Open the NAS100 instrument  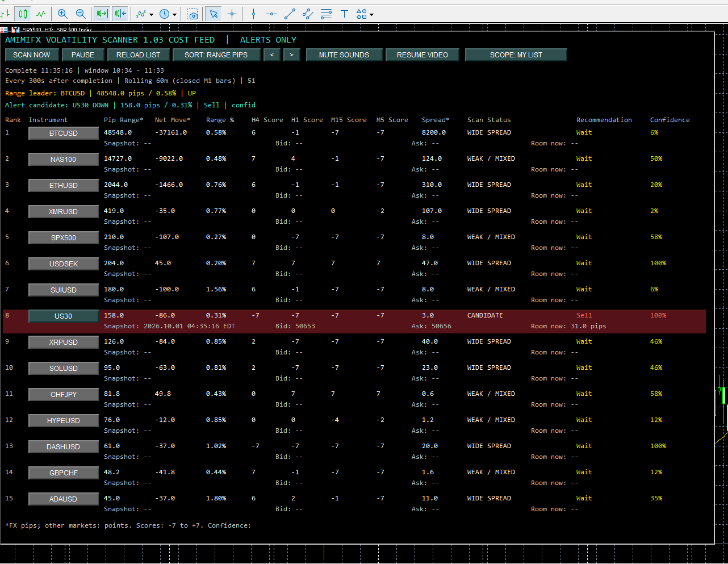coord(63,160)
